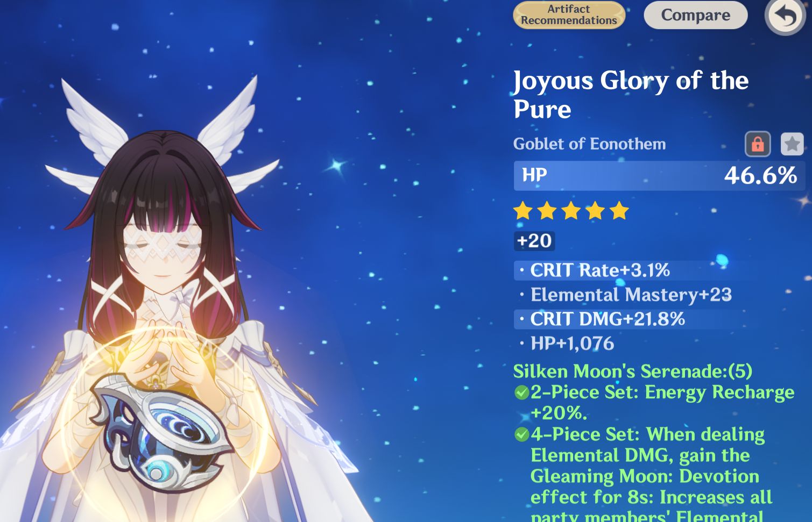Image resolution: width=812 pixels, height=522 pixels.
Task: Click the +20 enhancement level badge
Action: 534,241
